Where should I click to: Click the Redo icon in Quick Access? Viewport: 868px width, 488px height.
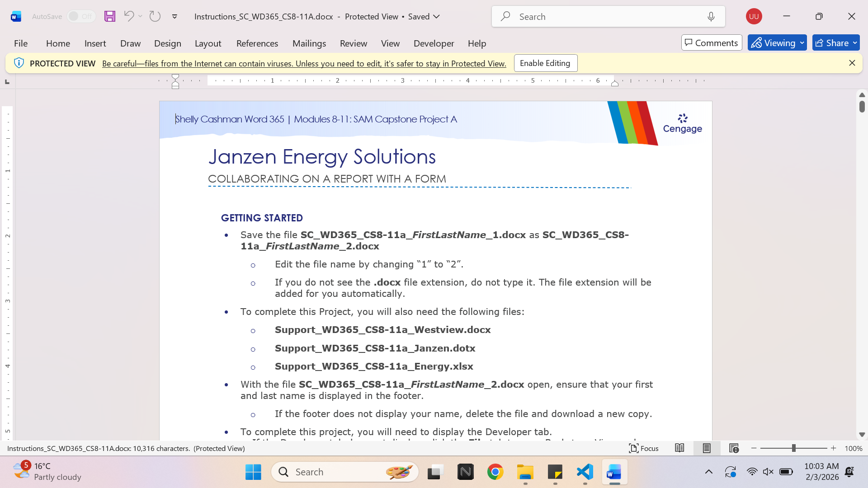155,16
